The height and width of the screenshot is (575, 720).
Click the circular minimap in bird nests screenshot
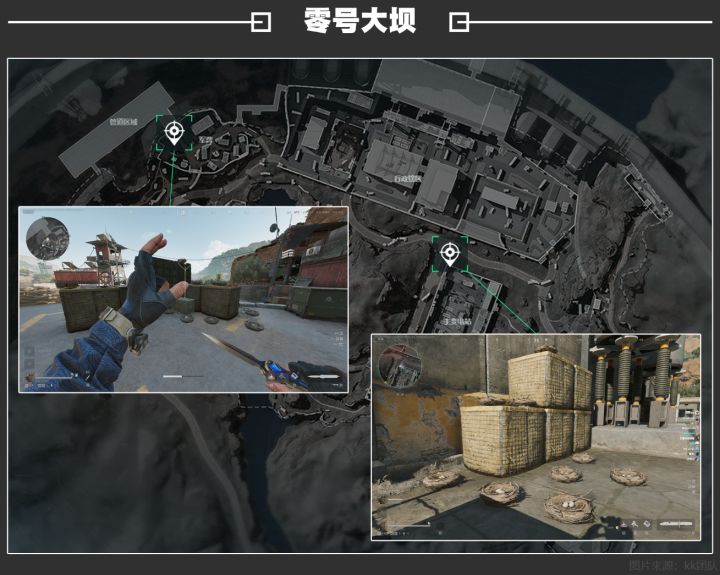coord(399,367)
